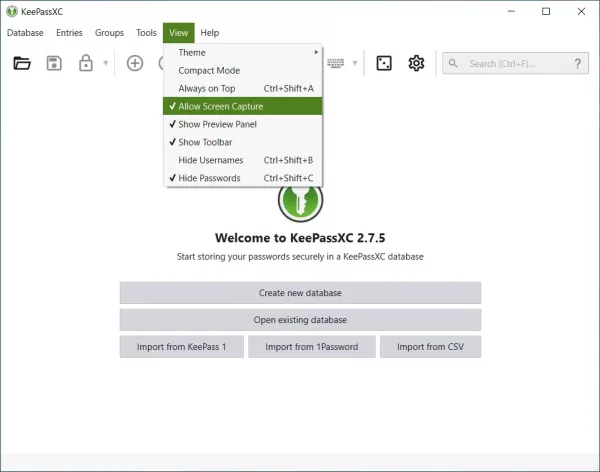
Task: Open Settings via the gear icon
Action: pyautogui.click(x=416, y=63)
